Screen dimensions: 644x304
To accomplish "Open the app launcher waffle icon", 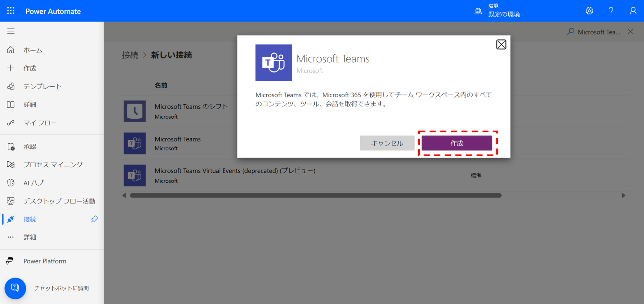I will point(11,11).
